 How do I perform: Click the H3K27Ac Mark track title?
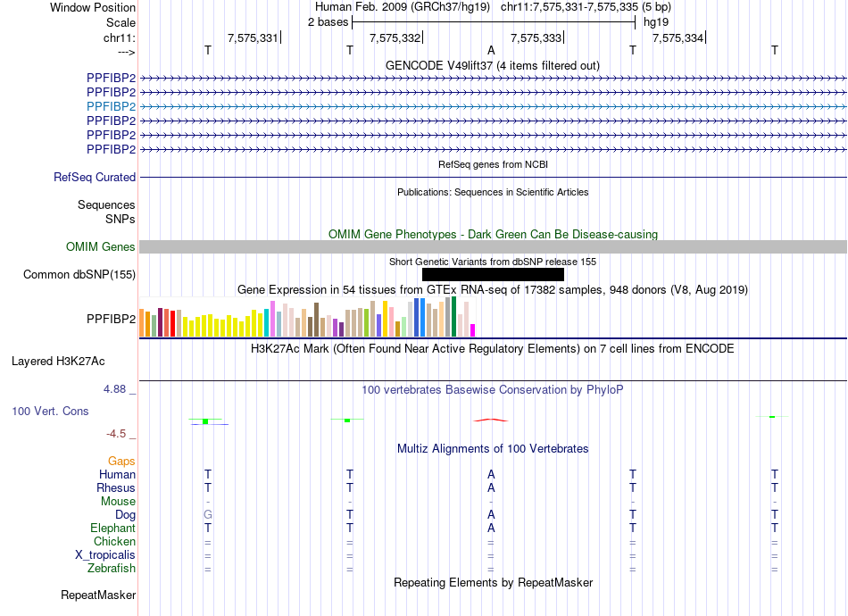(x=492, y=349)
